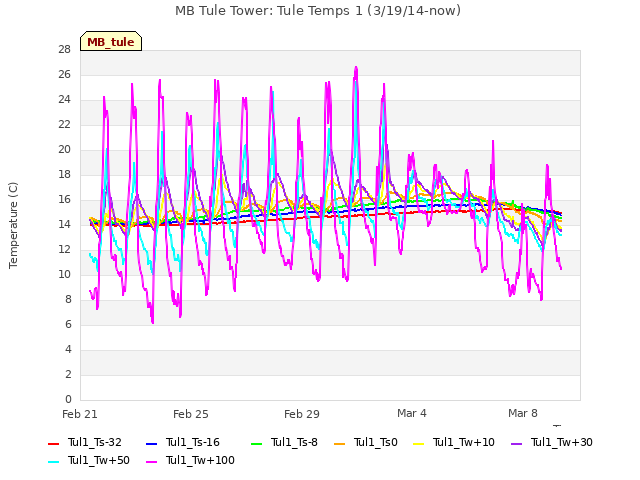Select the Tul1_Tw+50 legend label
Viewport: 640px width, 480px height.
(x=99, y=460)
